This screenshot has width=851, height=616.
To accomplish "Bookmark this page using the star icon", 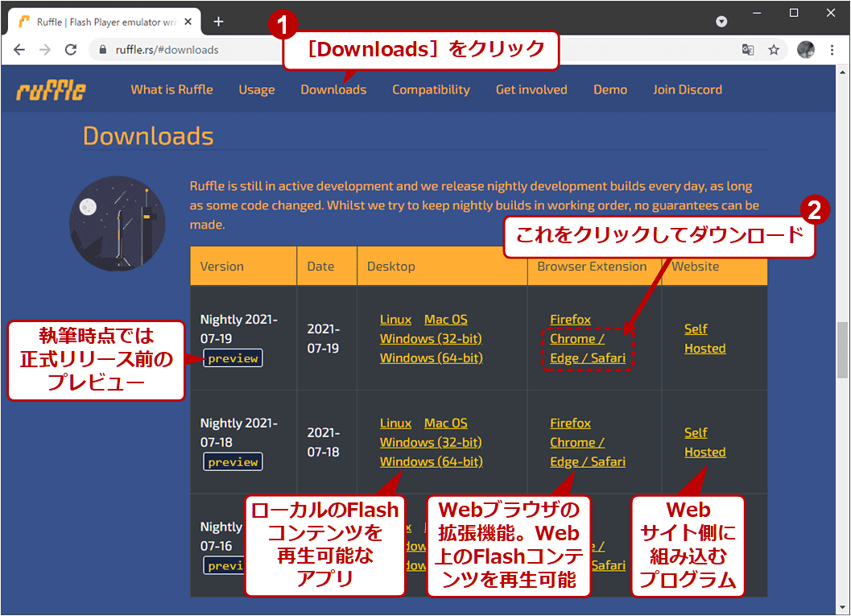I will [774, 50].
